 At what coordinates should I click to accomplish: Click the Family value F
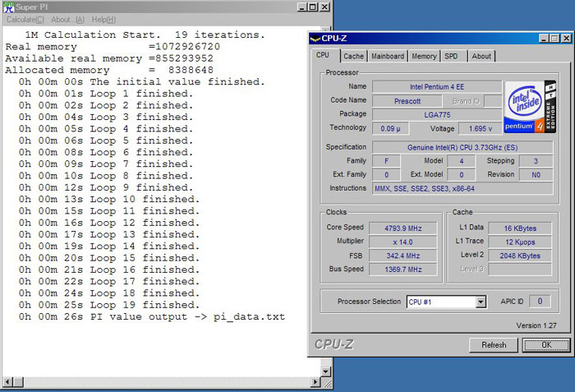(386, 161)
